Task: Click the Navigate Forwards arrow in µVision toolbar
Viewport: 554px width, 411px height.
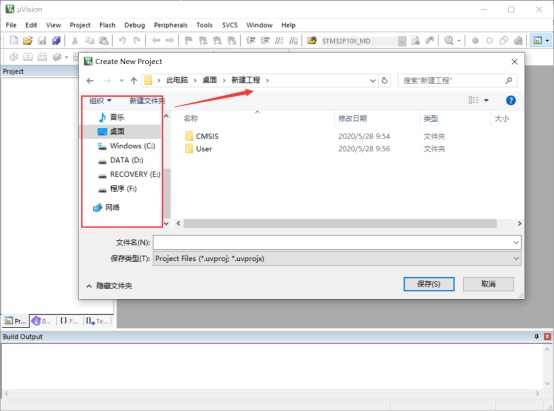Action: [170, 41]
